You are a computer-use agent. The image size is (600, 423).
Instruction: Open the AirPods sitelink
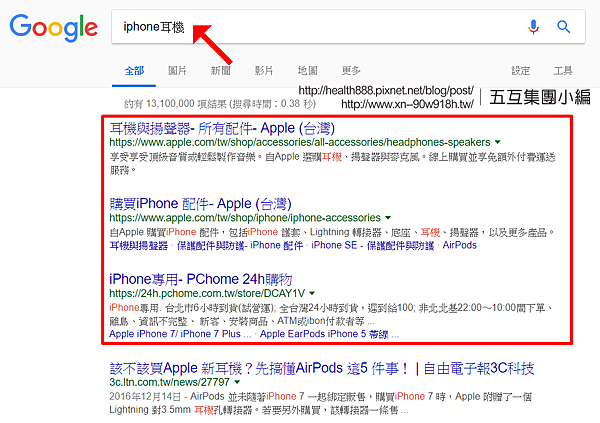click(x=460, y=245)
